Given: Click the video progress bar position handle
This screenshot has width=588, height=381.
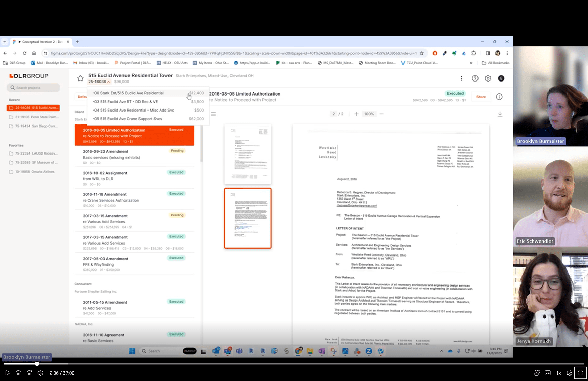Looking at the screenshot, I should [x=37, y=364].
